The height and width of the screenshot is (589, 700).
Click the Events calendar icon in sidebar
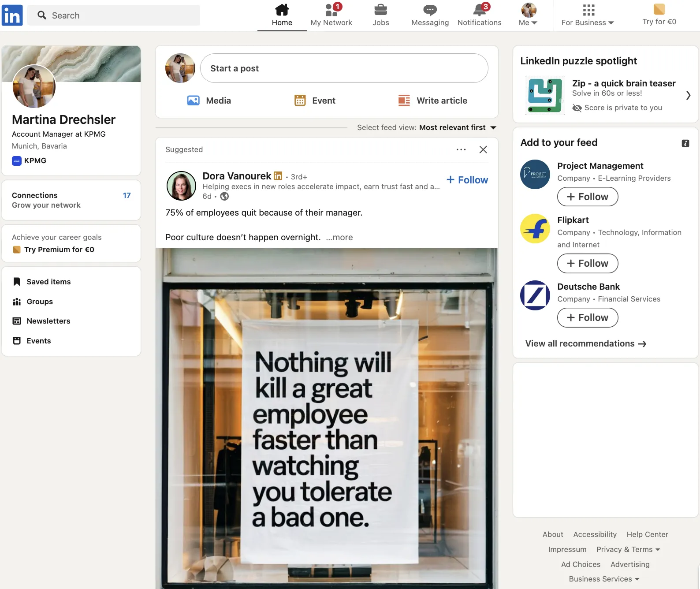click(17, 341)
